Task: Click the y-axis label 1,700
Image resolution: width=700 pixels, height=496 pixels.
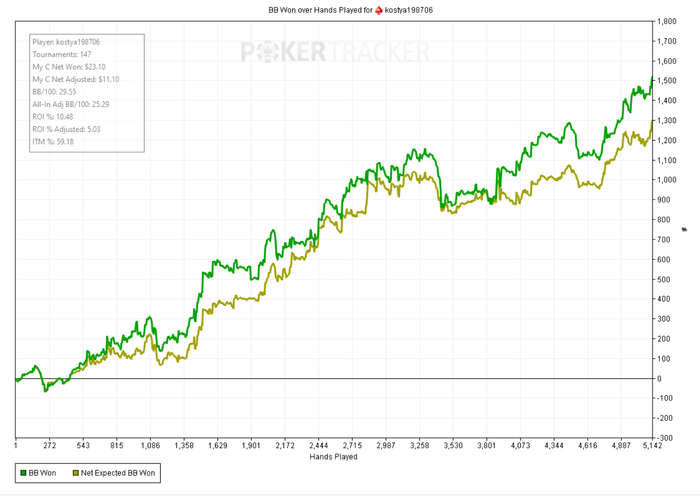Action: (667, 41)
